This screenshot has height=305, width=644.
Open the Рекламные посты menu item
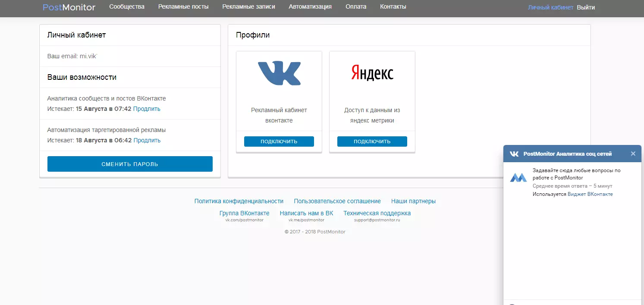click(x=183, y=6)
